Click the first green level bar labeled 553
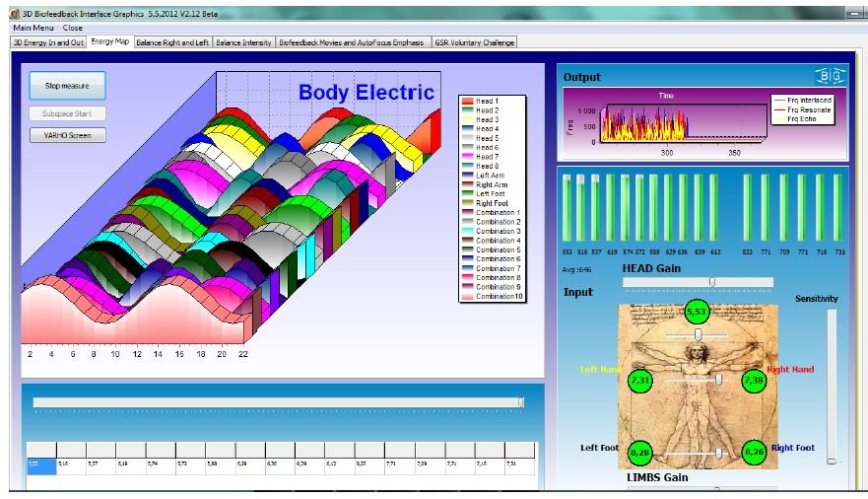The width and height of the screenshot is (868, 499). tap(567, 207)
